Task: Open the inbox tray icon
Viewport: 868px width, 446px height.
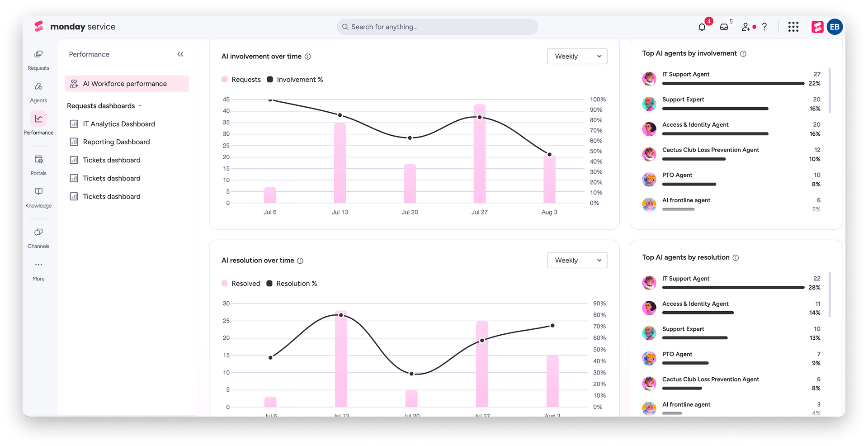Action: pyautogui.click(x=724, y=27)
